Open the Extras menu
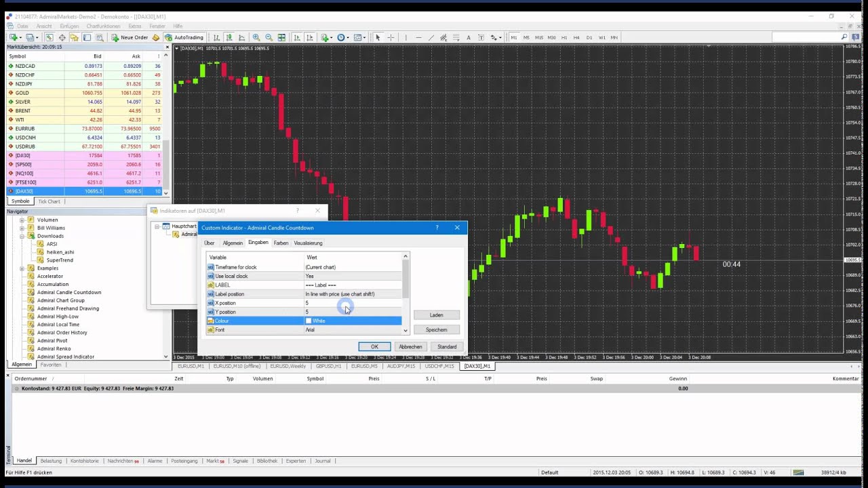This screenshot has width=868, height=488. point(135,26)
